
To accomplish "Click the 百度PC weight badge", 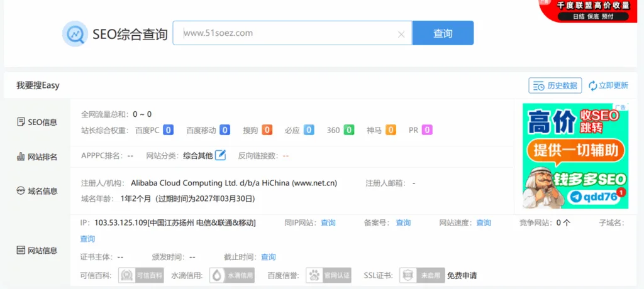I will click(168, 130).
